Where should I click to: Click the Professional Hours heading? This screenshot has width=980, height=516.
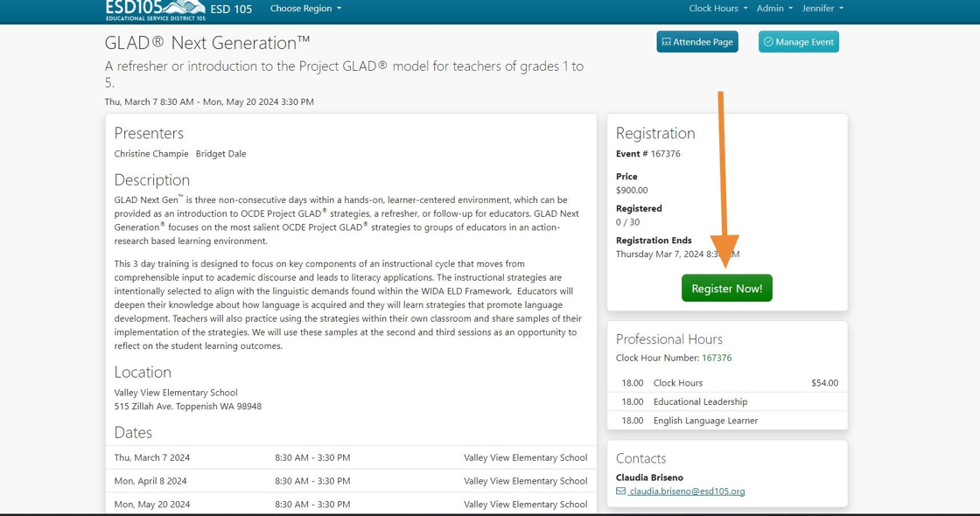668,339
